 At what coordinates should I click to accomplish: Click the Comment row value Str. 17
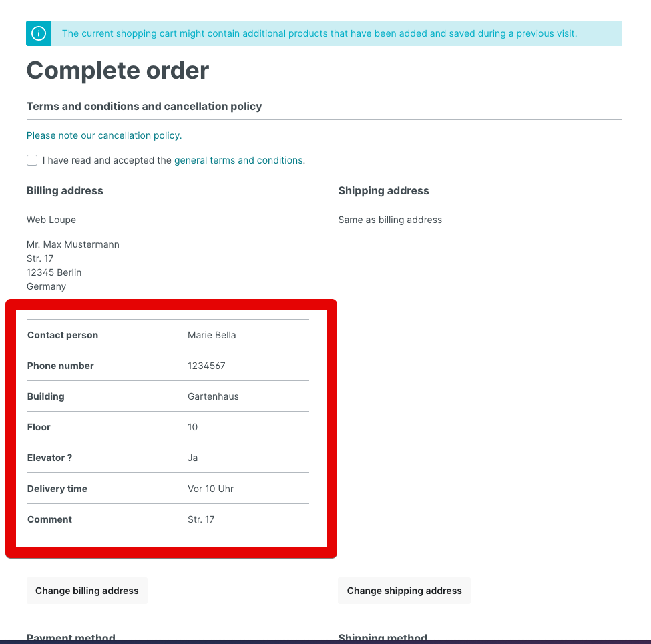coord(201,519)
